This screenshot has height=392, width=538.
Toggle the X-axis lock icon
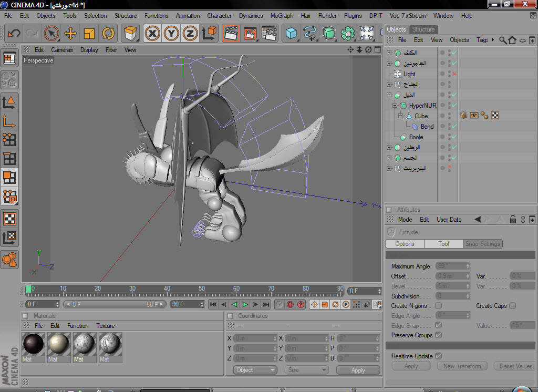152,34
